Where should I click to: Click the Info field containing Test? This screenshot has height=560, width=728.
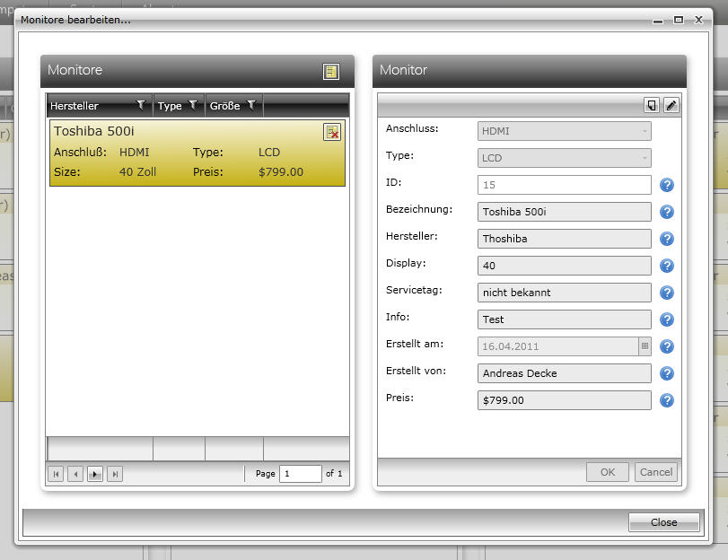point(564,319)
